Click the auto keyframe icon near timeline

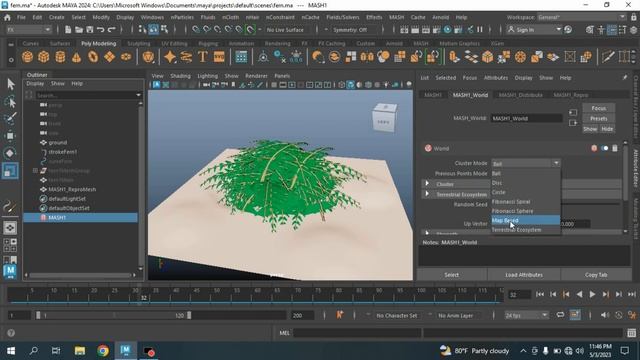(x=632, y=315)
